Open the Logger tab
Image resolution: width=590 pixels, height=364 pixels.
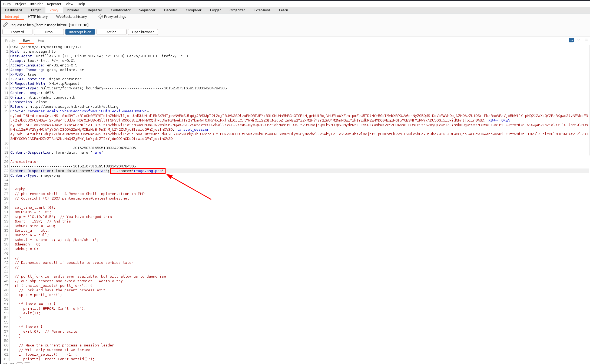(x=215, y=10)
